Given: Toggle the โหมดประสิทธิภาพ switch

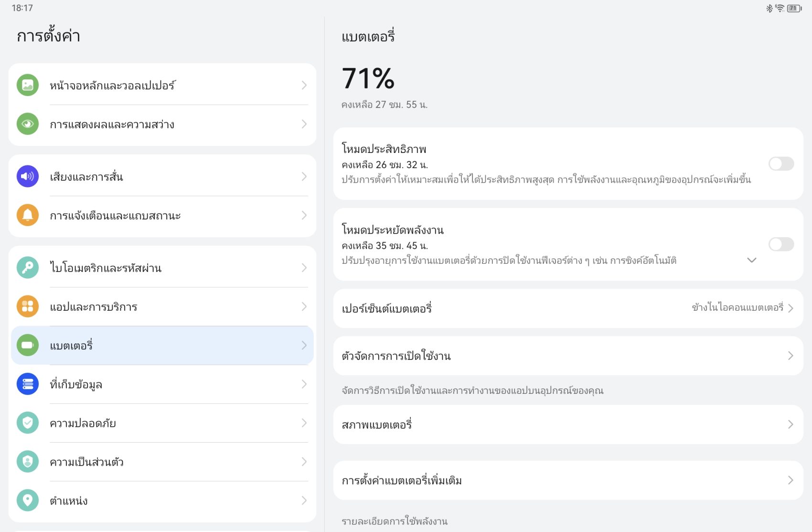Looking at the screenshot, I should point(781,163).
